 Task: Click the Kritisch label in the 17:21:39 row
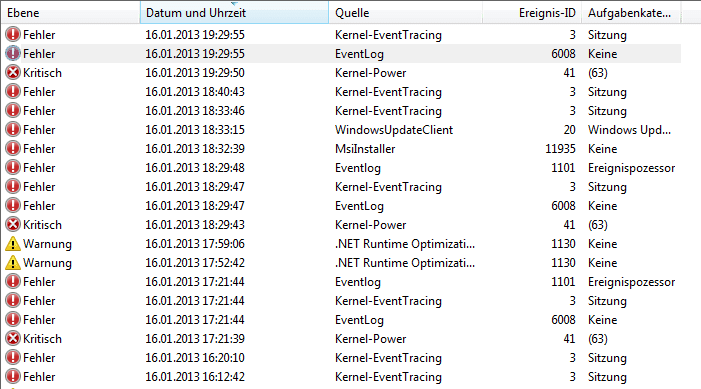42,338
